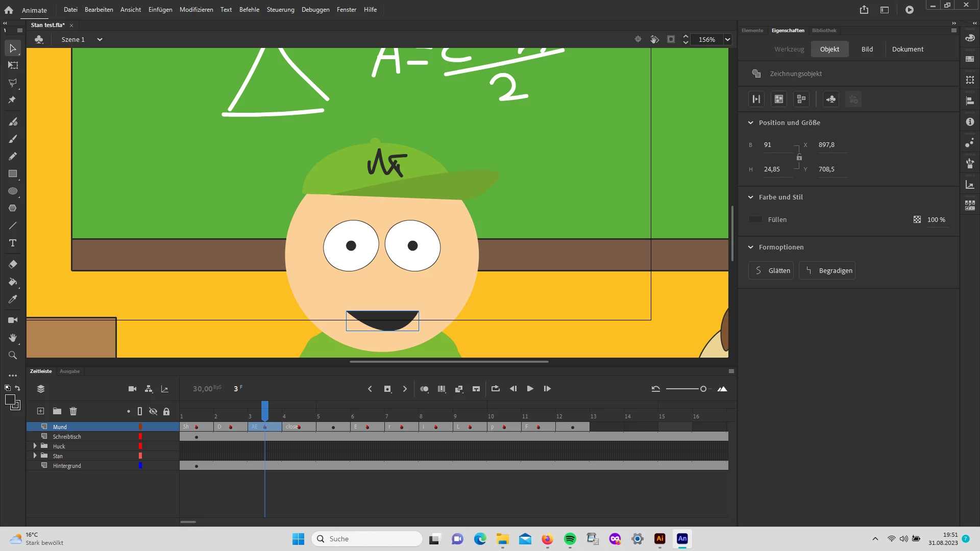The image size is (980, 551).
Task: Toggle hide all layers eye icon
Action: tap(153, 411)
